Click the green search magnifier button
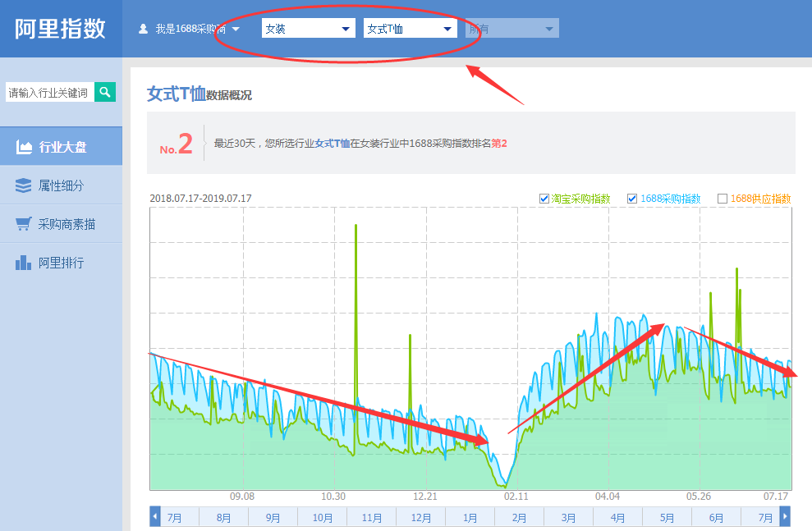This screenshot has width=812, height=531. click(105, 92)
